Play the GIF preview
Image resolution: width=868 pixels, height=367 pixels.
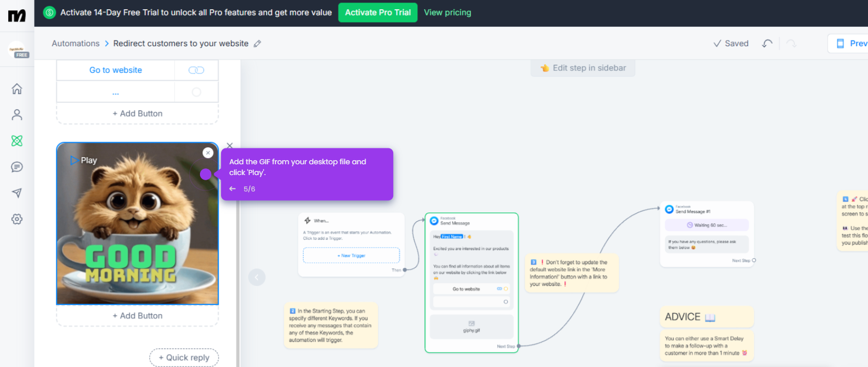(x=84, y=160)
